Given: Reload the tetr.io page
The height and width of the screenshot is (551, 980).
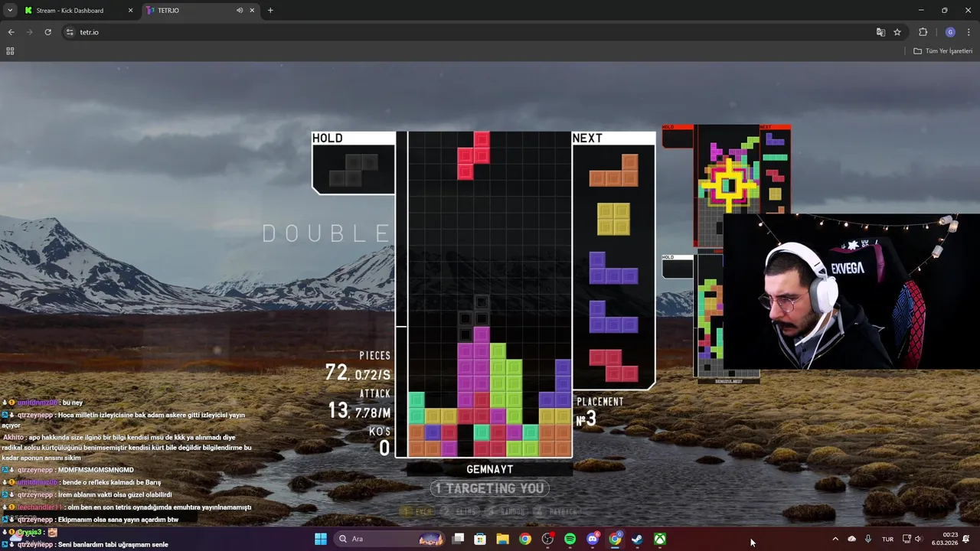Looking at the screenshot, I should (47, 32).
